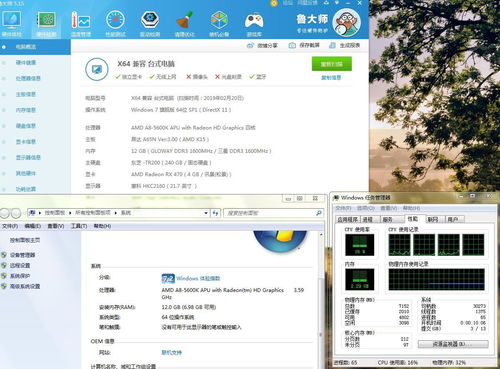Select 其他硬件 in the sidebar
The width and height of the screenshot is (500, 369).
point(26,173)
